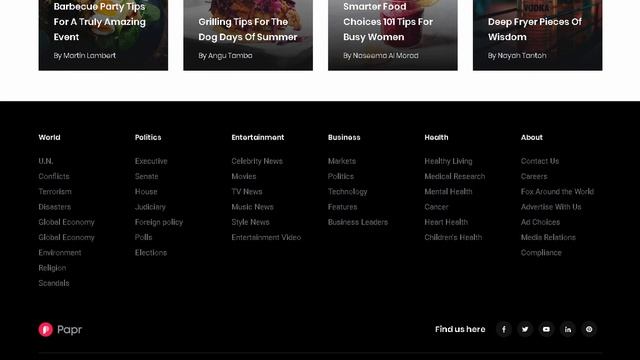The height and width of the screenshot is (360, 640).
Task: Open the Media Relations link
Action: point(548,237)
